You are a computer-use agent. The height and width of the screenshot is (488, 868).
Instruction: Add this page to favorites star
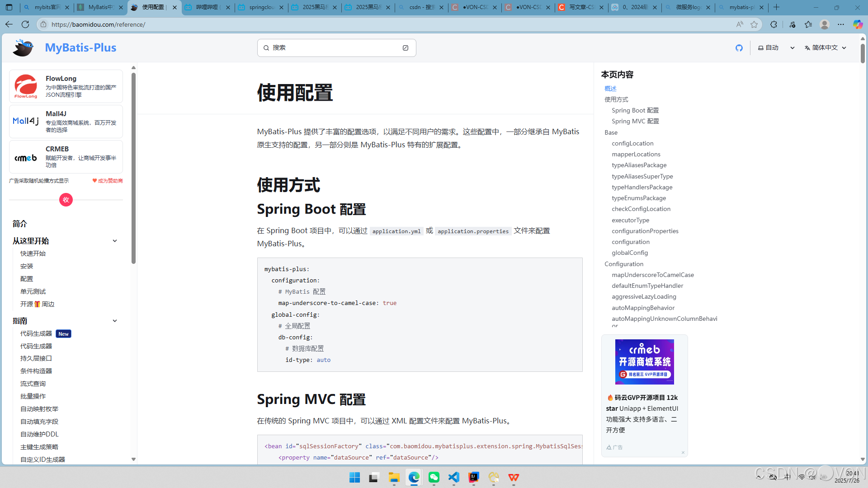click(x=754, y=24)
